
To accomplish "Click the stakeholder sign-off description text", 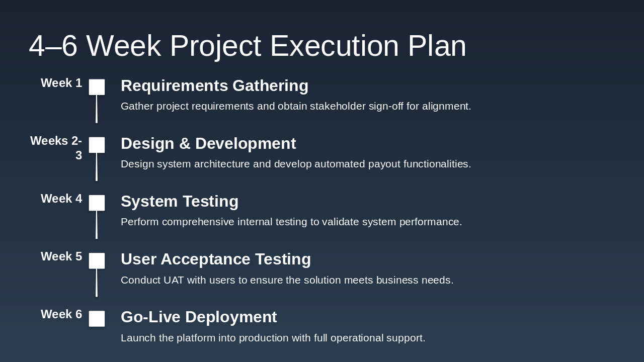I will 296,106.
